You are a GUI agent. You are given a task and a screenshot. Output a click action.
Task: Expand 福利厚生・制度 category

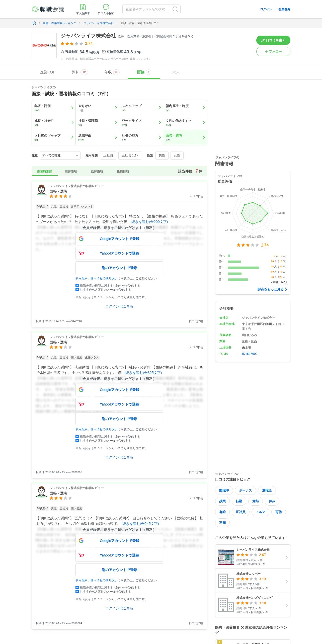(x=185, y=108)
